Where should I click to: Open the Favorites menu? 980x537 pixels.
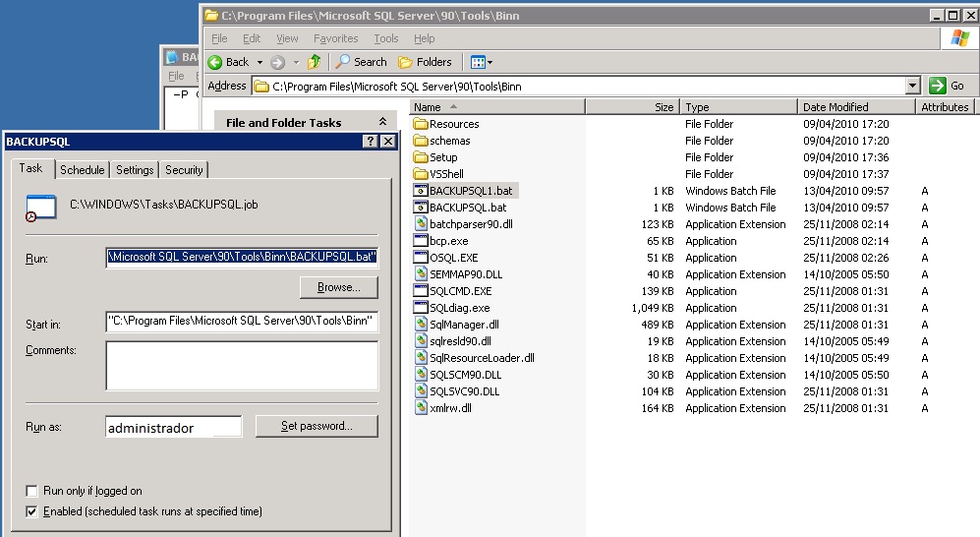click(x=335, y=38)
